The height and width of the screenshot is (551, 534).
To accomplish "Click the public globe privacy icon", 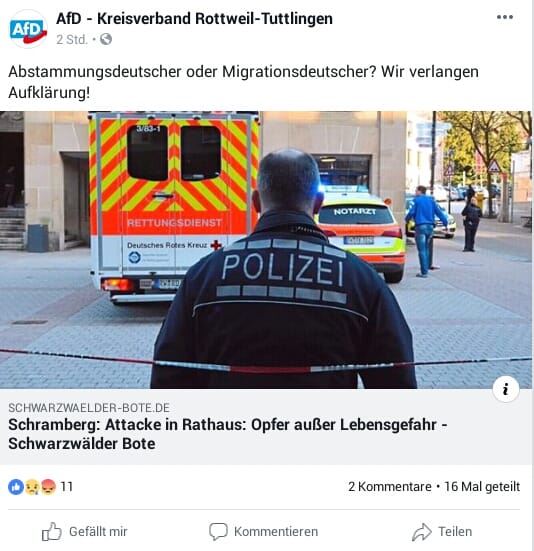I will (106, 39).
